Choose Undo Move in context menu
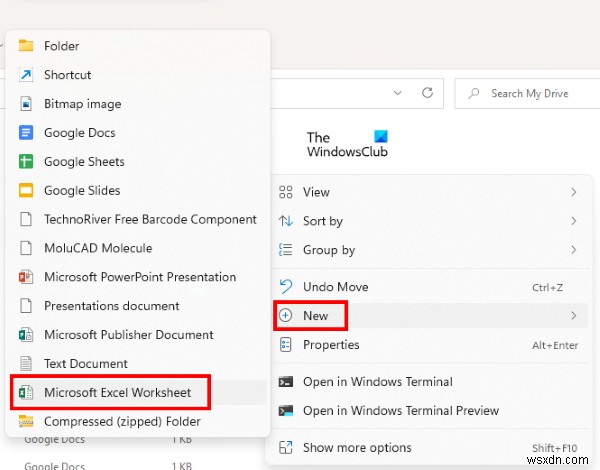Image resolution: width=600 pixels, height=470 pixels. pos(430,287)
